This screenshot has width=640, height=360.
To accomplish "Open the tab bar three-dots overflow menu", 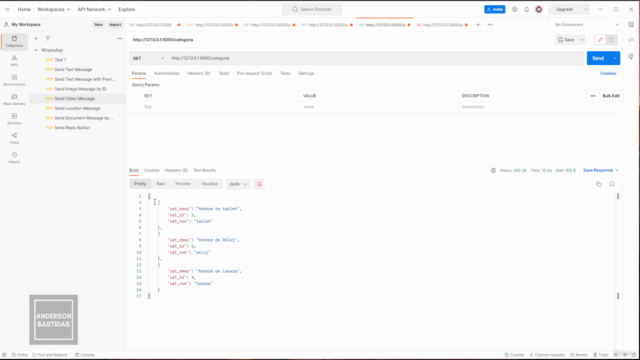I will coord(490,24).
